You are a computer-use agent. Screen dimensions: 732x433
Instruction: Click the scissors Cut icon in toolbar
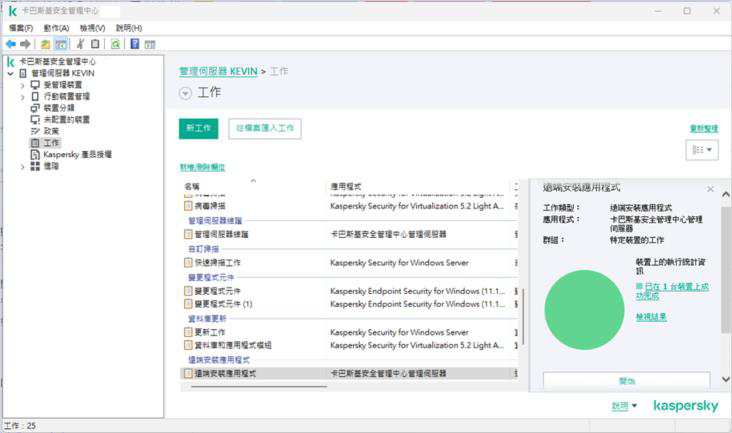[x=79, y=44]
